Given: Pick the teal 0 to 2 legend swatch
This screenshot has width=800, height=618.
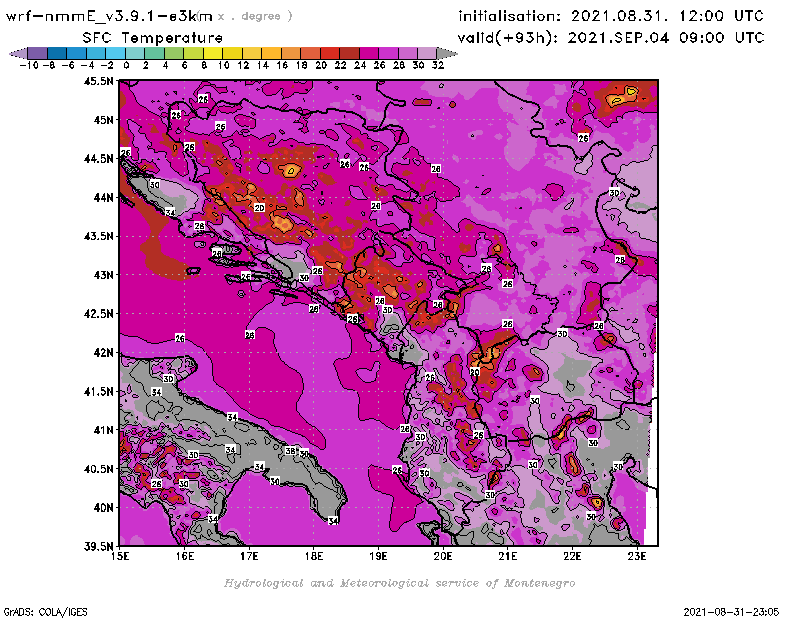Looking at the screenshot, I should click(x=135, y=53).
